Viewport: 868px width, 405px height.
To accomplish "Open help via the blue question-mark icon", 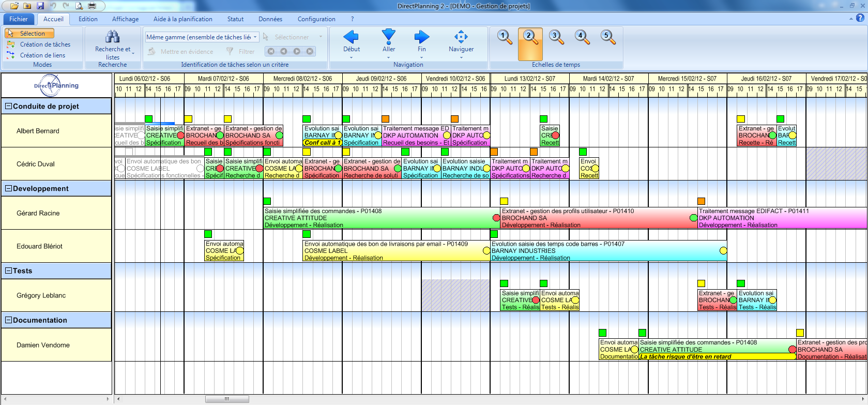I will (x=860, y=18).
